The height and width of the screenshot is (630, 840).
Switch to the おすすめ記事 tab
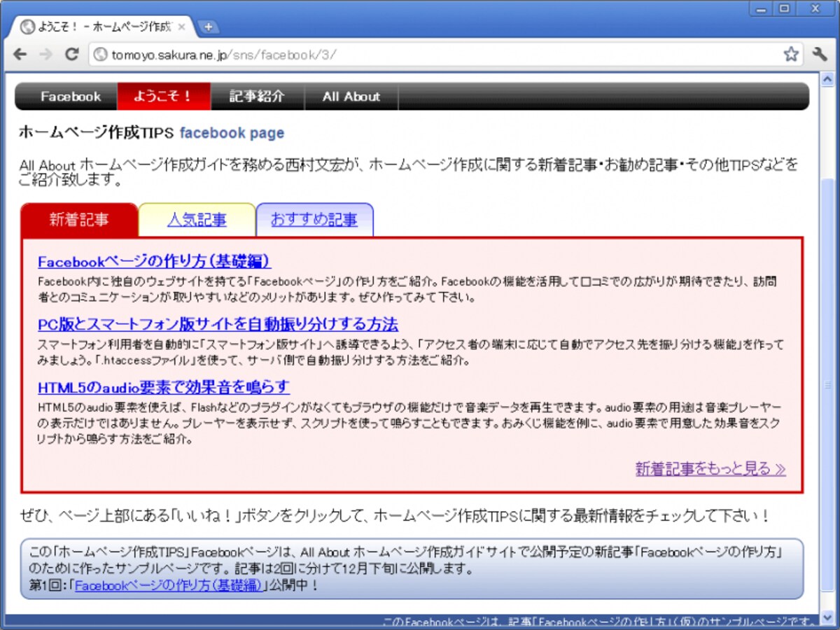pyautogui.click(x=314, y=220)
